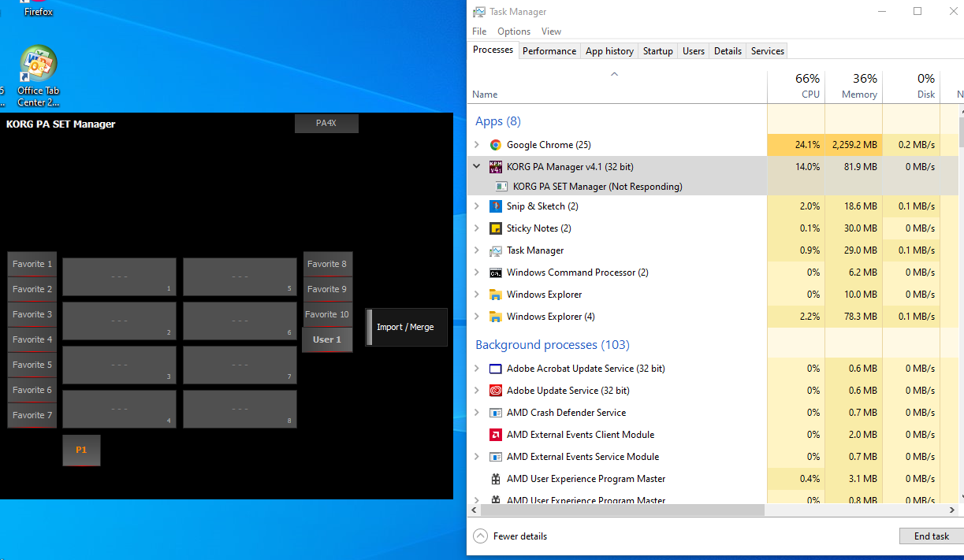Viewport: 964px width, 560px height.
Task: Select the Favorite 7 bank button
Action: [x=32, y=415]
